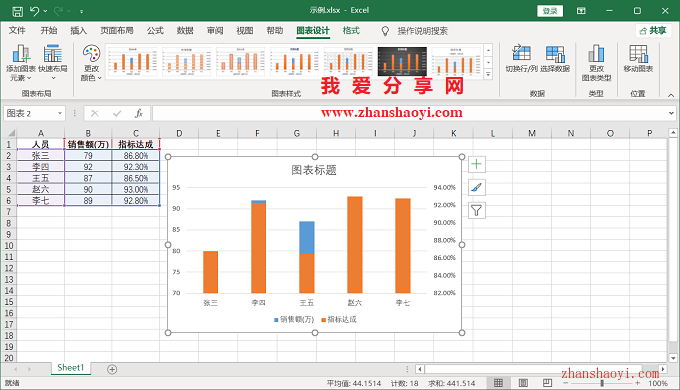Click Switch Row/Column icon

[x=521, y=53]
